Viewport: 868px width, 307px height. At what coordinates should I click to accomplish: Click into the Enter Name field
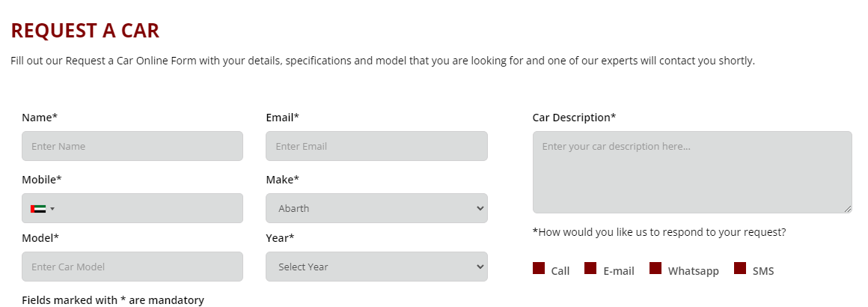[132, 146]
